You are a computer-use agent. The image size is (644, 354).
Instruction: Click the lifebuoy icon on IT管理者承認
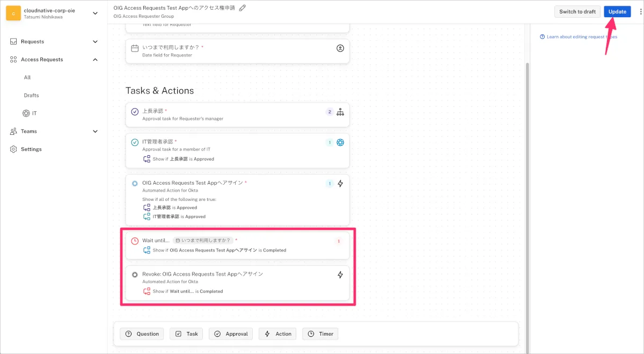pos(340,142)
